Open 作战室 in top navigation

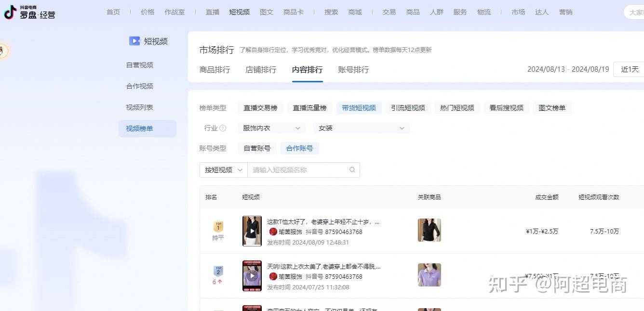click(174, 12)
